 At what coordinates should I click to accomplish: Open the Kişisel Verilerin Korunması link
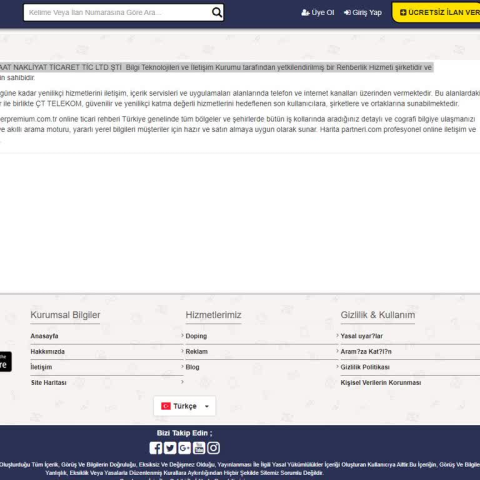tap(381, 383)
